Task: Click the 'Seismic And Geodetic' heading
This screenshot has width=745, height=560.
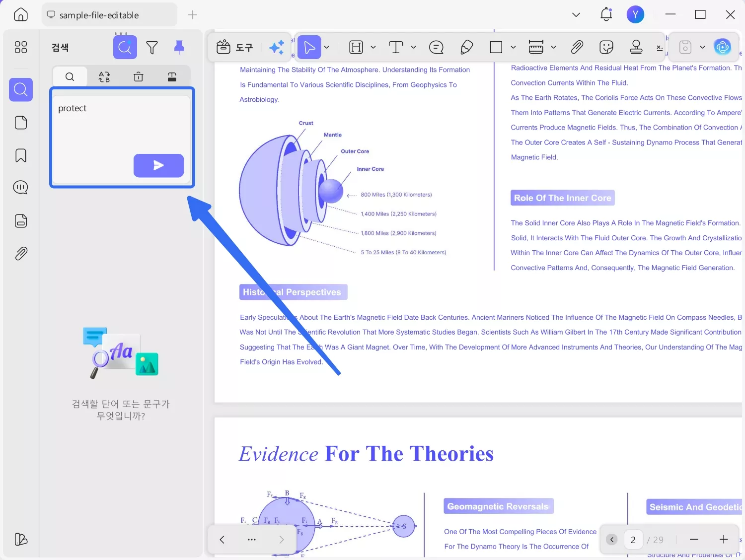Action: 694,507
